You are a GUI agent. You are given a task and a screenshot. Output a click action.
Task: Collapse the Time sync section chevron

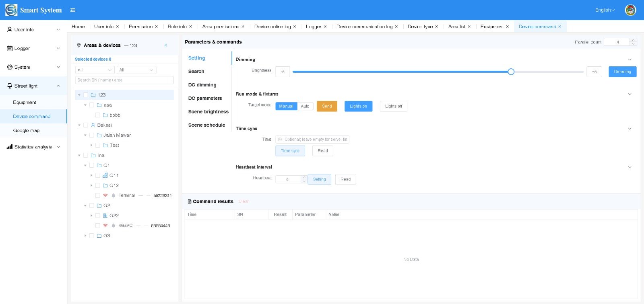(x=630, y=129)
